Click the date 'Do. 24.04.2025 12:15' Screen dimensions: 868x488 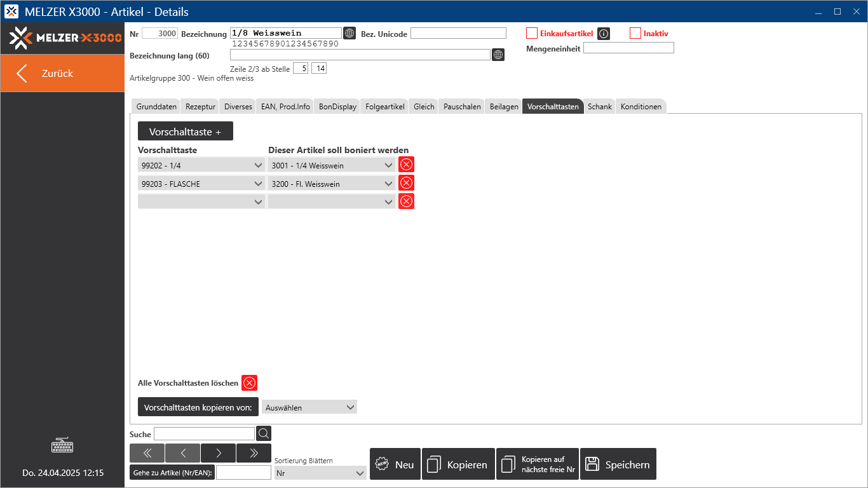[x=63, y=473]
